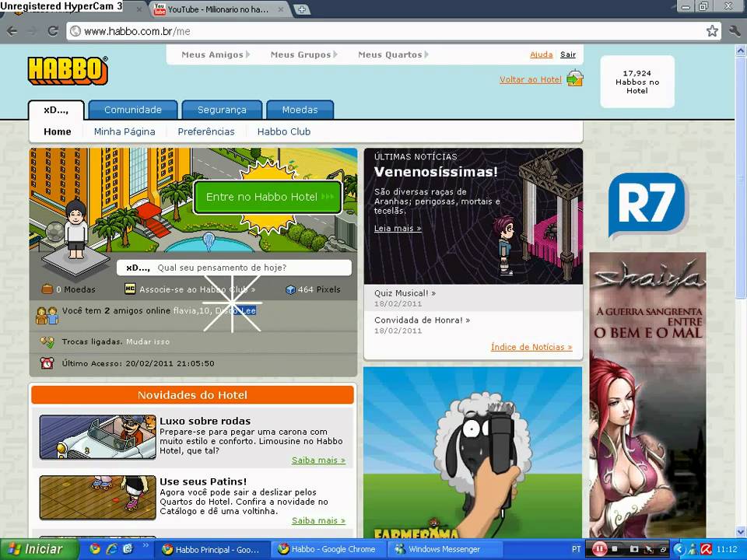Click the 17,924 Habbos no Hotel counter
Image resolution: width=747 pixels, height=560 pixels.
637,82
